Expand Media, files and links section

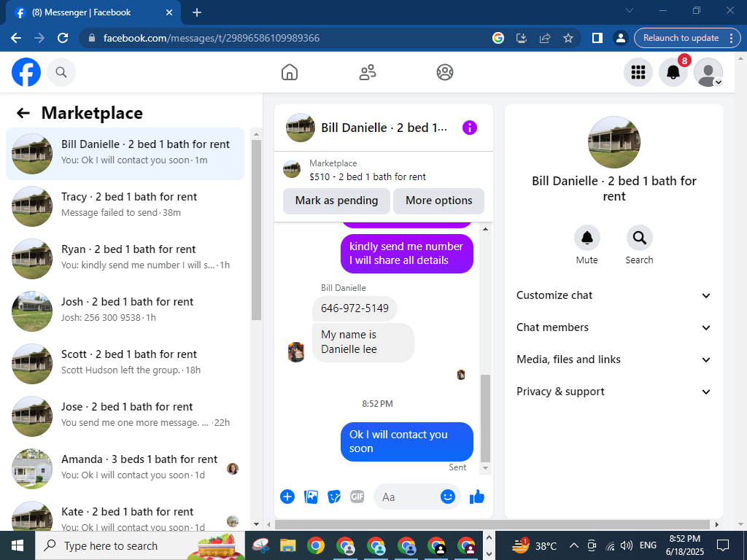[x=614, y=359]
